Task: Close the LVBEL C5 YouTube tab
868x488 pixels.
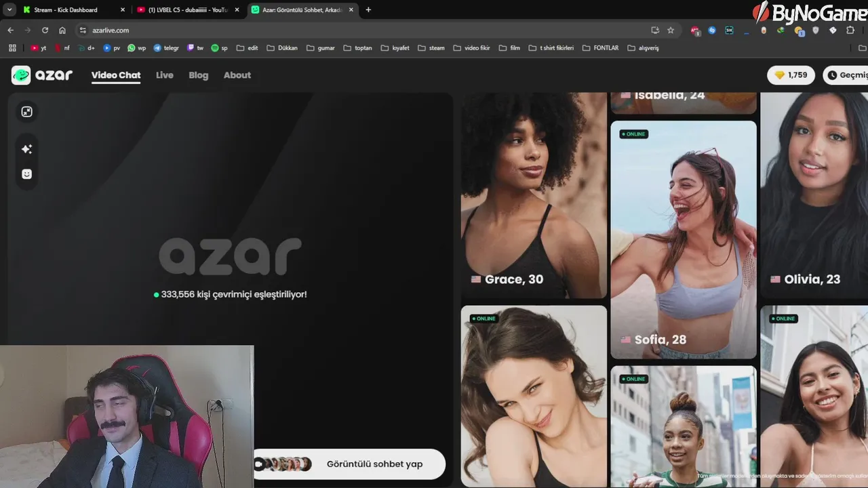Action: (237, 9)
